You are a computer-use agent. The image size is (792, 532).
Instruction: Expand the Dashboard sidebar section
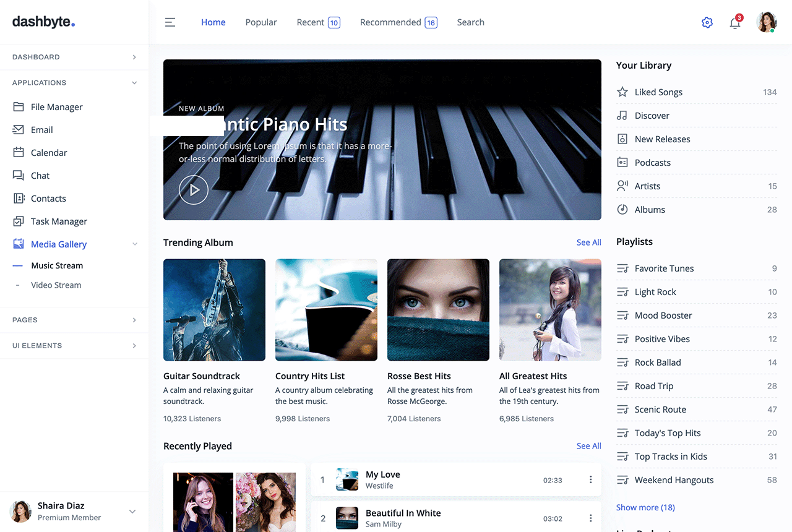(74, 57)
